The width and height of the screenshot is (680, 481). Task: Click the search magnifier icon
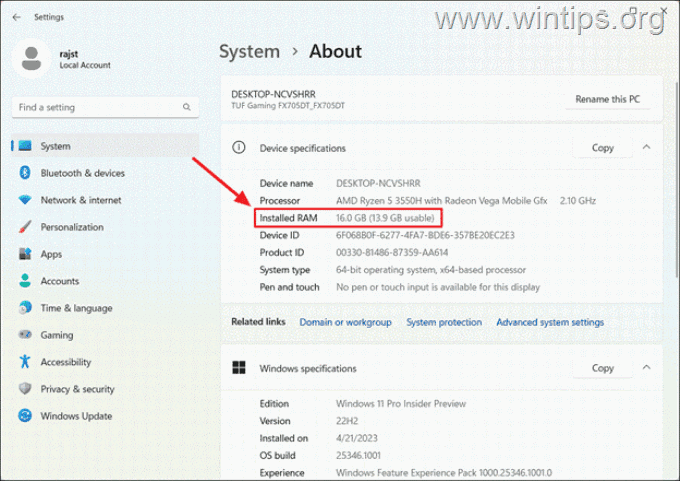coord(186,107)
